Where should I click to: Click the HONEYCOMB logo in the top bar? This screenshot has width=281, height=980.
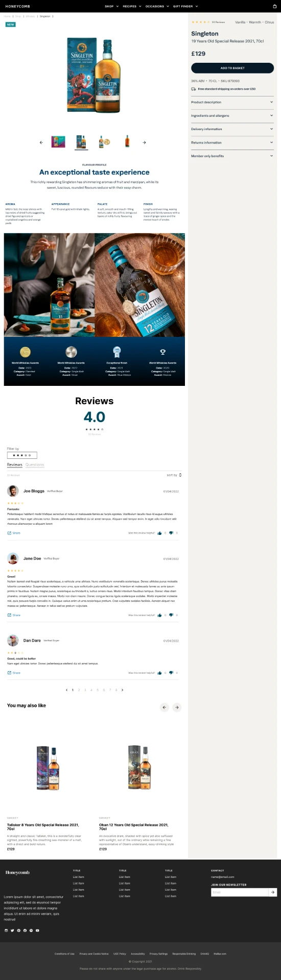[x=17, y=6]
